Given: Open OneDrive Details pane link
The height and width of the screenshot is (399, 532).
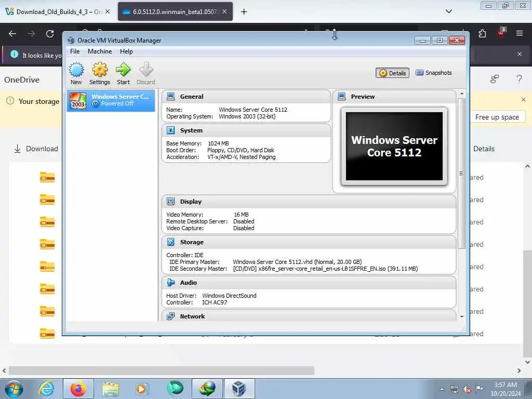Looking at the screenshot, I should [x=484, y=149].
